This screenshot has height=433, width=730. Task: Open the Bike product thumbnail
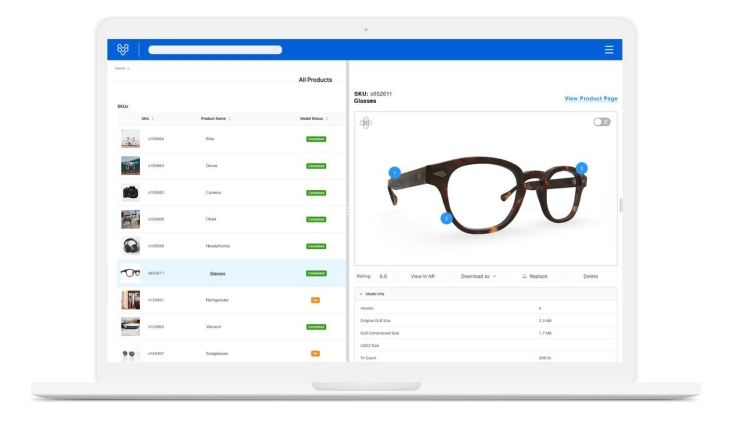point(130,139)
